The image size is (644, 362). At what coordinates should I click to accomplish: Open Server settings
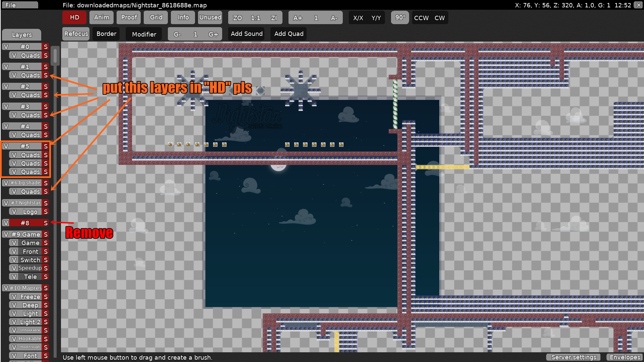tap(573, 357)
